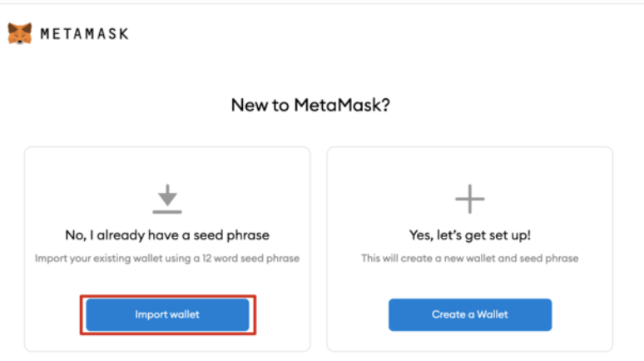Click the gap between the two option cards
This screenshot has width=644, height=361.
point(319,250)
